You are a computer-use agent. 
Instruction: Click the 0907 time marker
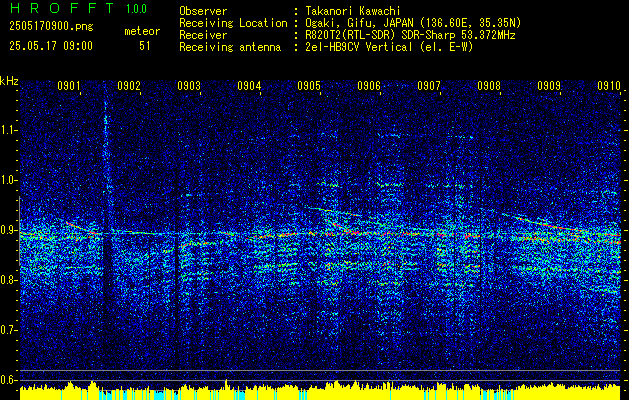[429, 85]
